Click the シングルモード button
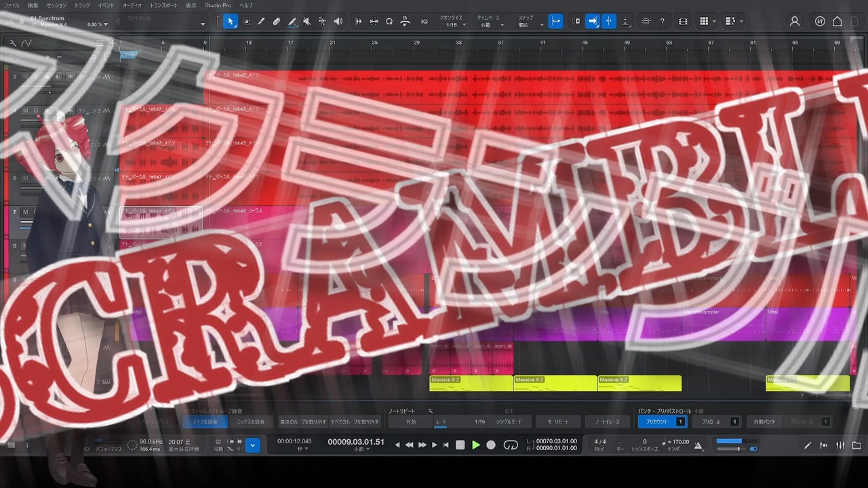This screenshot has width=868, height=488. click(x=509, y=422)
